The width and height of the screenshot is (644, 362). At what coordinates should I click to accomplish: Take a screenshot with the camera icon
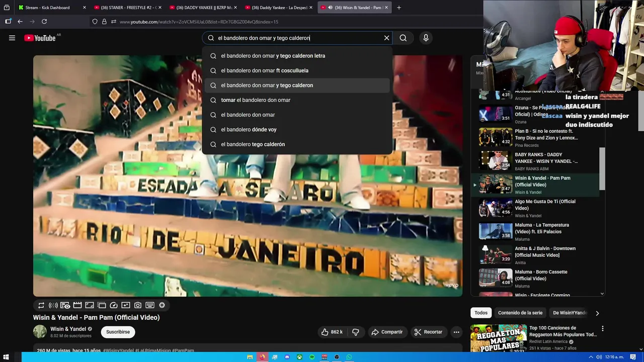(x=138, y=305)
